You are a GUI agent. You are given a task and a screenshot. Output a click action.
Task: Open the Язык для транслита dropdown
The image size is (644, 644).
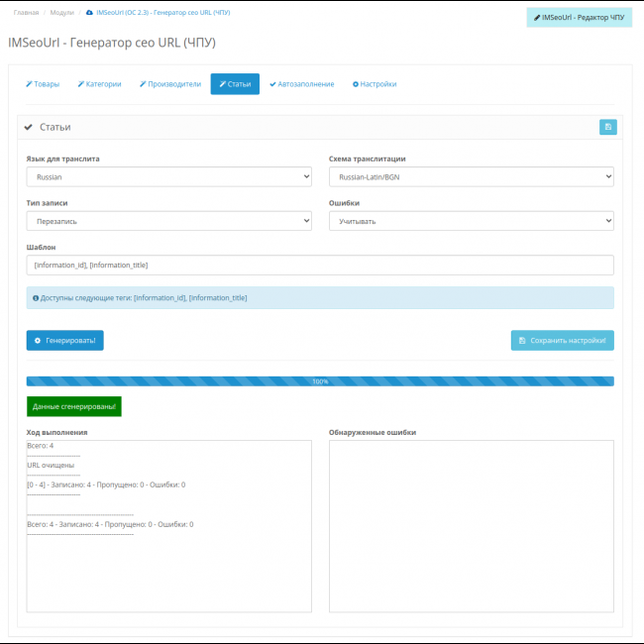(x=168, y=176)
